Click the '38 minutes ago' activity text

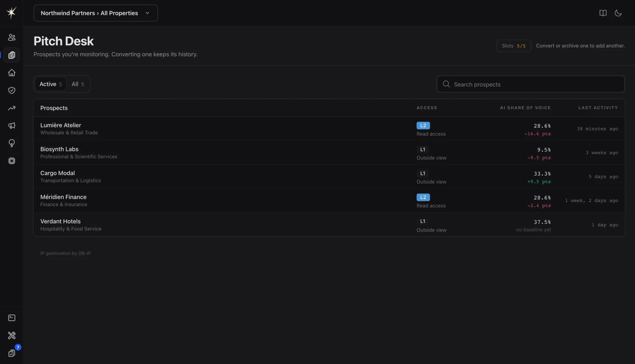point(597,129)
